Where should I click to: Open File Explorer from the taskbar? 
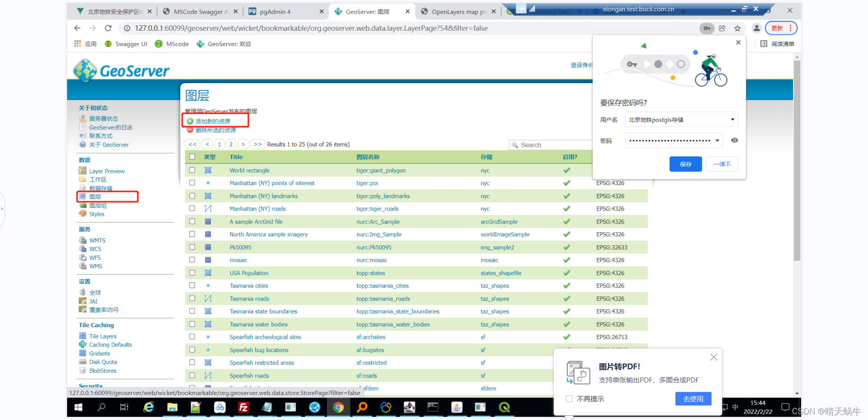172,407
